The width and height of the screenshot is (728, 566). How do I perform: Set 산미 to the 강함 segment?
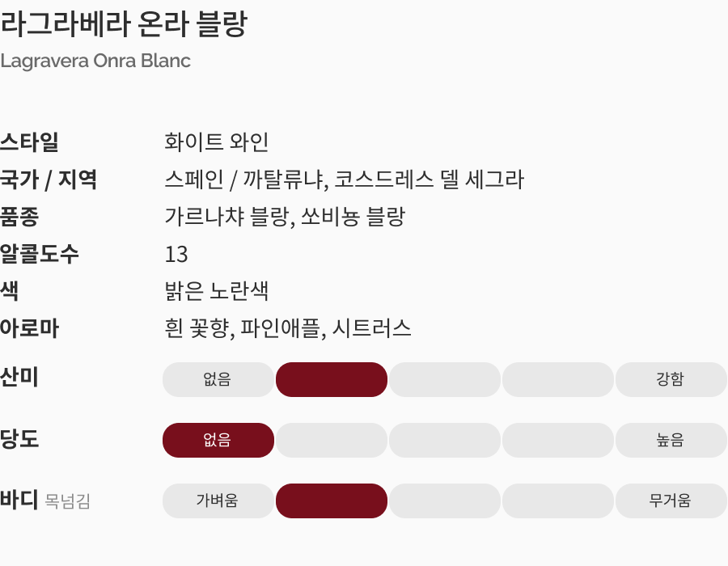[671, 380]
